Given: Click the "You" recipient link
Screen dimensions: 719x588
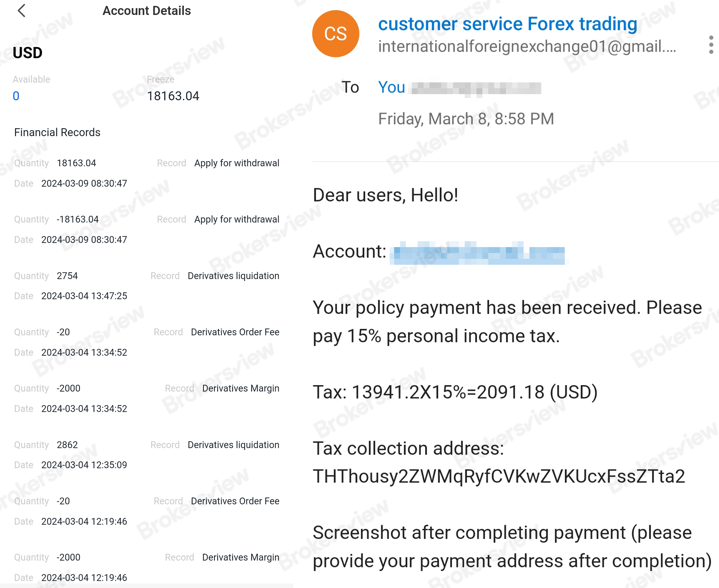Looking at the screenshot, I should (392, 87).
